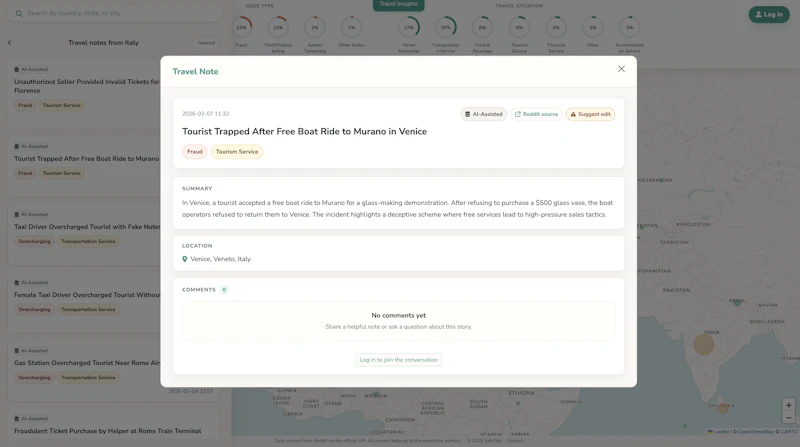The image size is (800, 447).
Task: Click Transportation Service tag on Female Taxi card
Action: [x=88, y=309]
